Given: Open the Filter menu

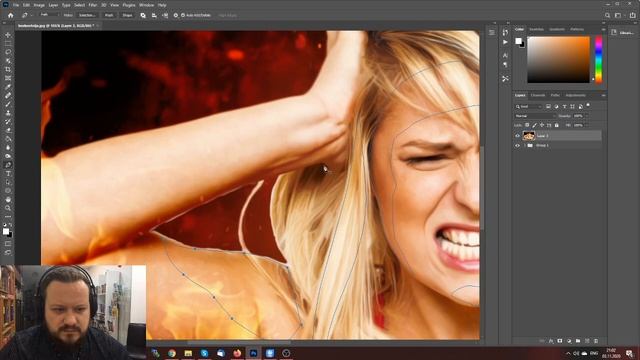Looking at the screenshot, I should (x=93, y=5).
